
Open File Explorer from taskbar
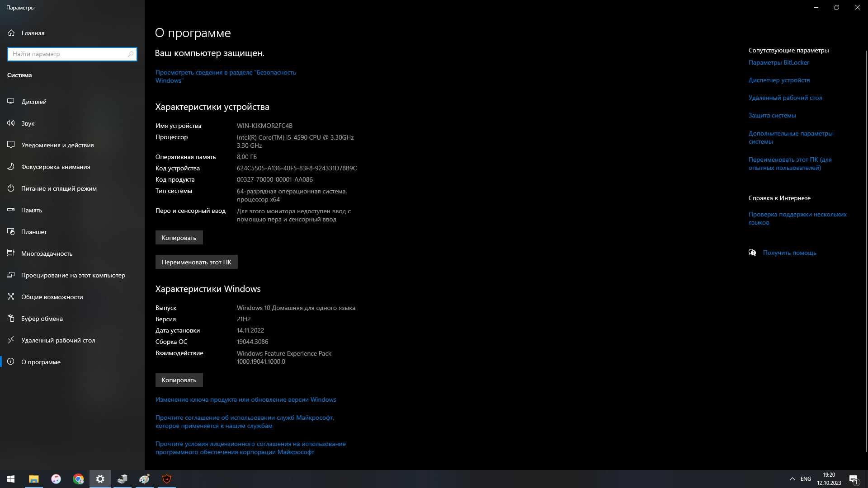pos(33,479)
